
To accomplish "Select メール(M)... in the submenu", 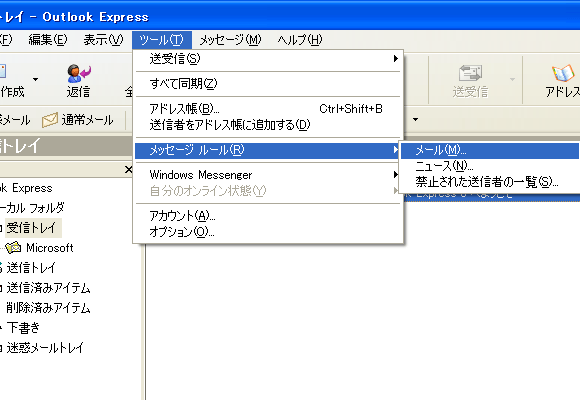I will (490, 150).
